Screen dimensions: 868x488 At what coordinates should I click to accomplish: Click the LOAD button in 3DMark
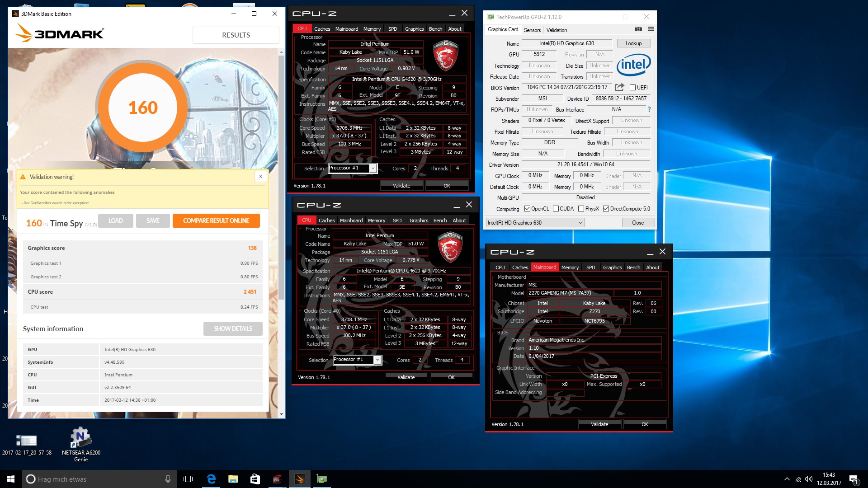tap(116, 221)
